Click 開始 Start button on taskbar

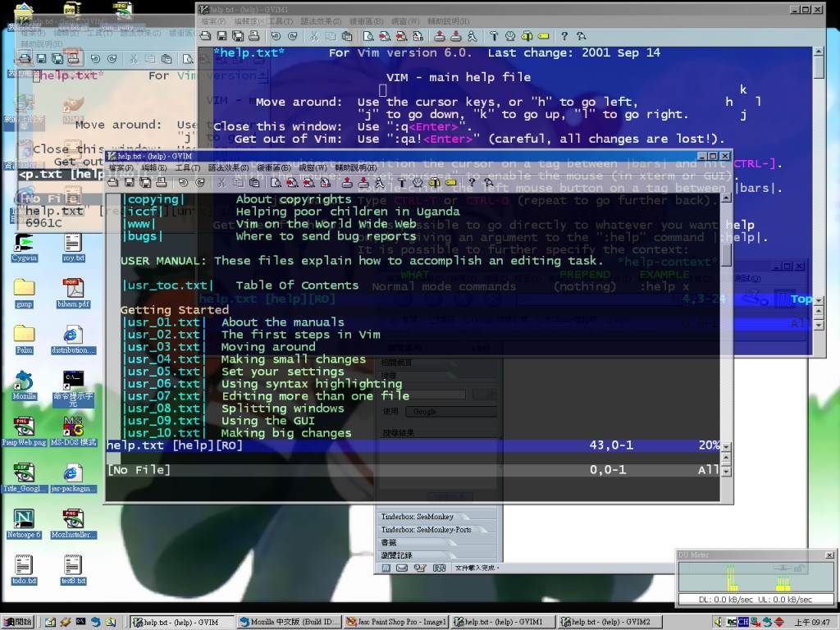click(18, 622)
